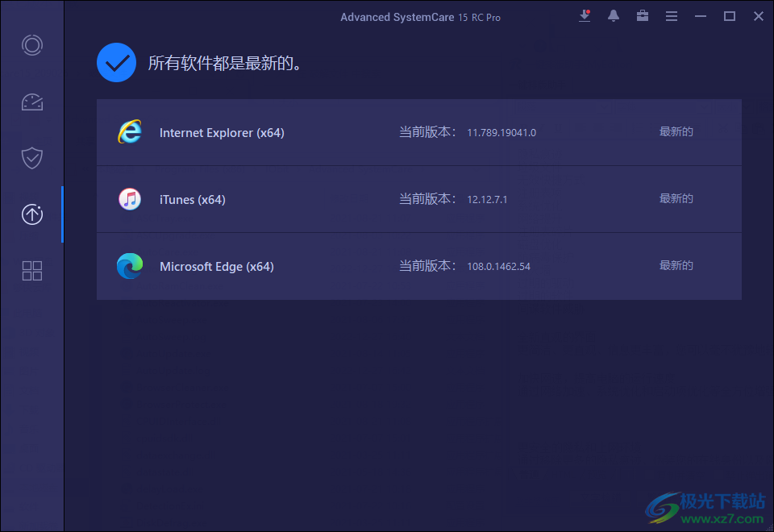Image resolution: width=774 pixels, height=532 pixels.
Task: Open the Care scan circle icon in sidebar
Action: tap(32, 45)
